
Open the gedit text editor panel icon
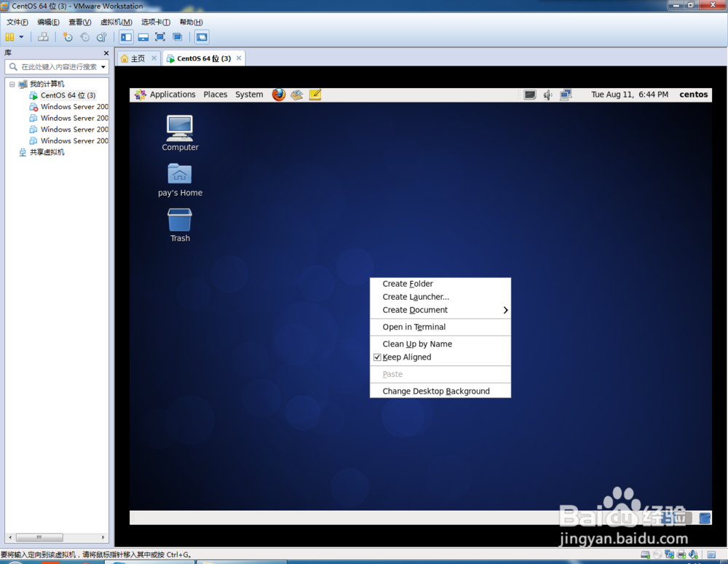pos(315,95)
